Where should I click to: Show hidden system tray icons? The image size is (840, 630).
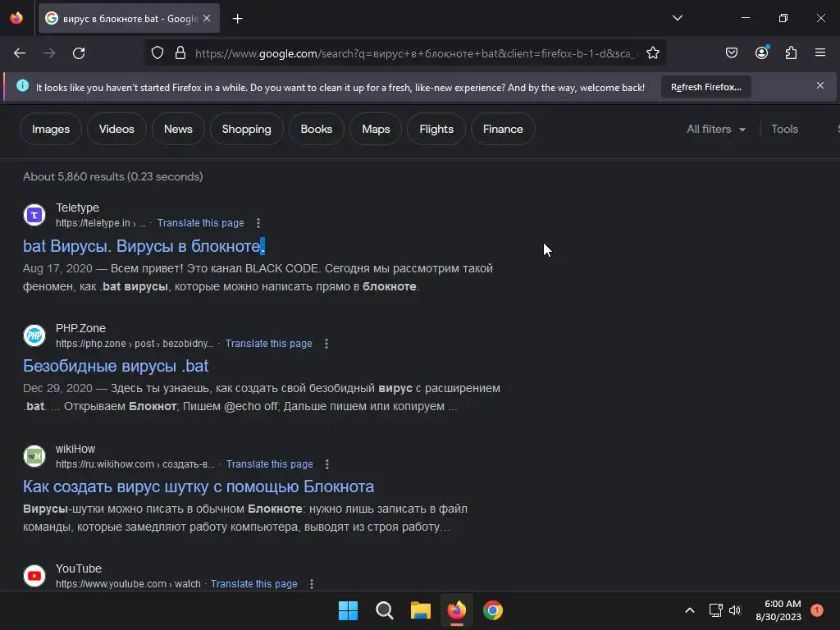pos(689,610)
